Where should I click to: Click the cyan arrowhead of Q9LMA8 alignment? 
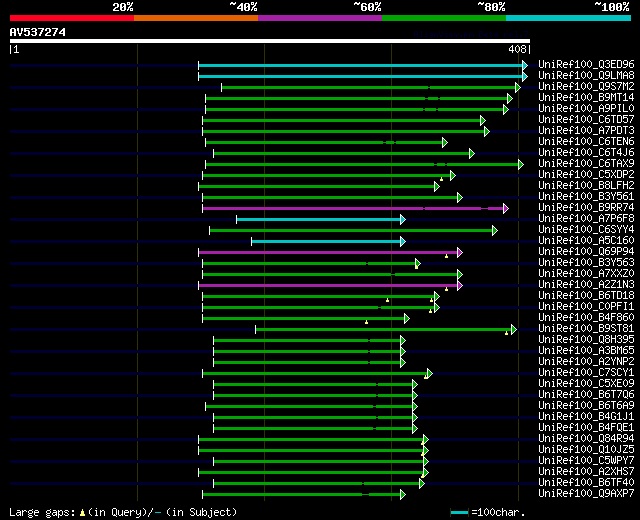525,76
